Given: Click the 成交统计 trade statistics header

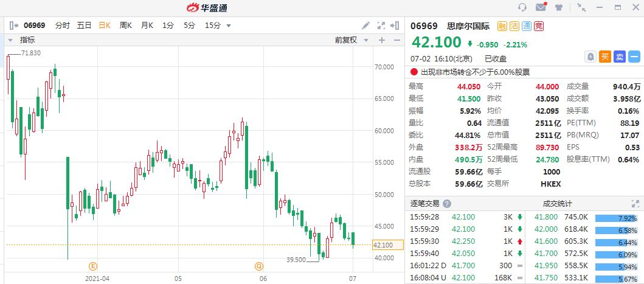Looking at the screenshot, I should click(557, 204).
